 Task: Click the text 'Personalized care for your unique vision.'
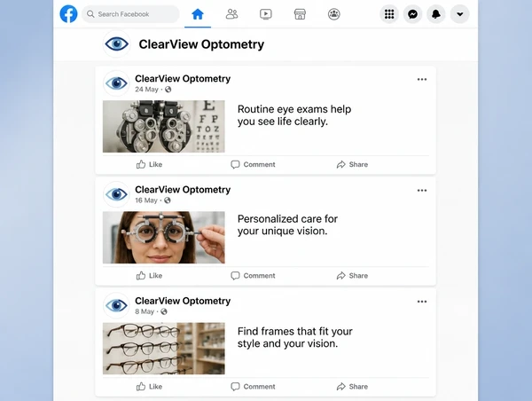(287, 224)
